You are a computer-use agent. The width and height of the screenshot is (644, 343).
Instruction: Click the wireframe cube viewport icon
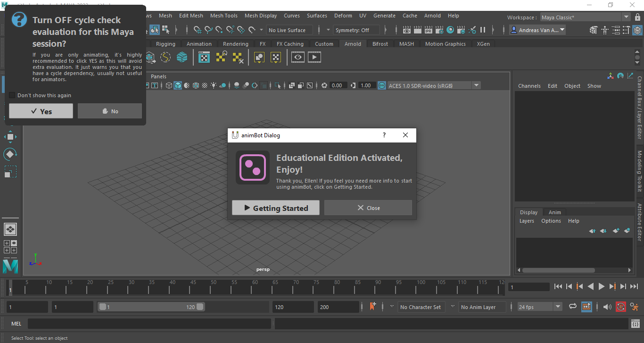click(x=169, y=85)
